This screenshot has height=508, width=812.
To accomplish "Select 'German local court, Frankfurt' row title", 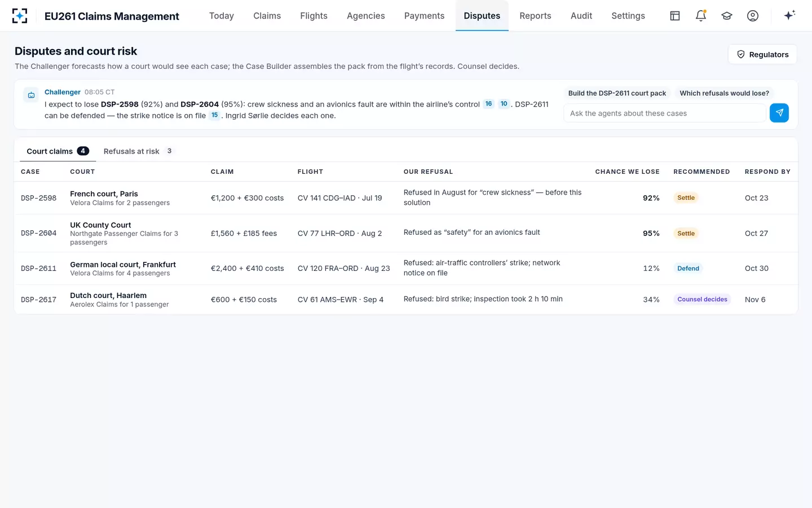I will coord(123,264).
